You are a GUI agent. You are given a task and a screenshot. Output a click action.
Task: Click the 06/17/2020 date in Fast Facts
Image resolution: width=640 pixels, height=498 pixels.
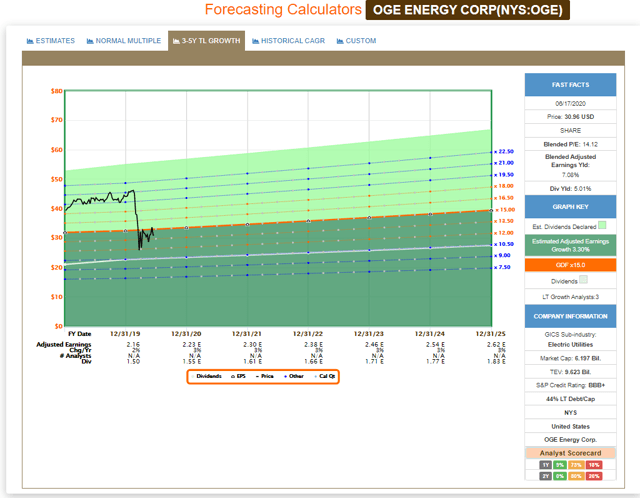[570, 104]
